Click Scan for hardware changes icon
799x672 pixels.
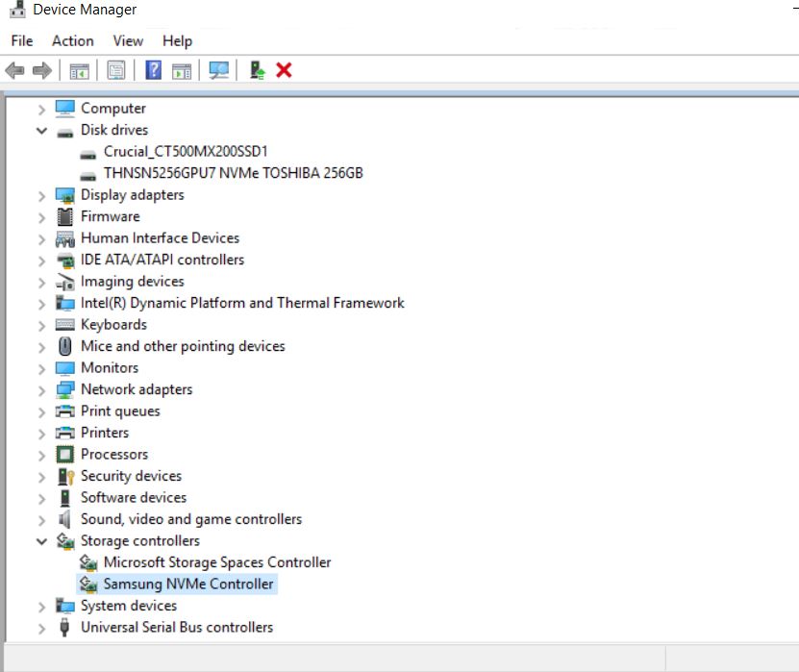(x=219, y=70)
